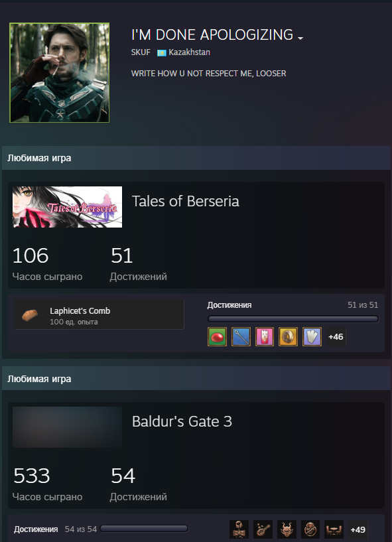392x542 pixels.
Task: Click the horned devil head achievement icon
Action: coord(287,529)
